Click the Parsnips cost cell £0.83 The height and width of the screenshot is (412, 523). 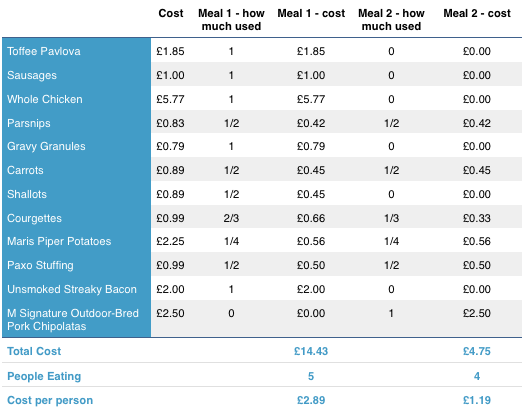pyautogui.click(x=170, y=123)
